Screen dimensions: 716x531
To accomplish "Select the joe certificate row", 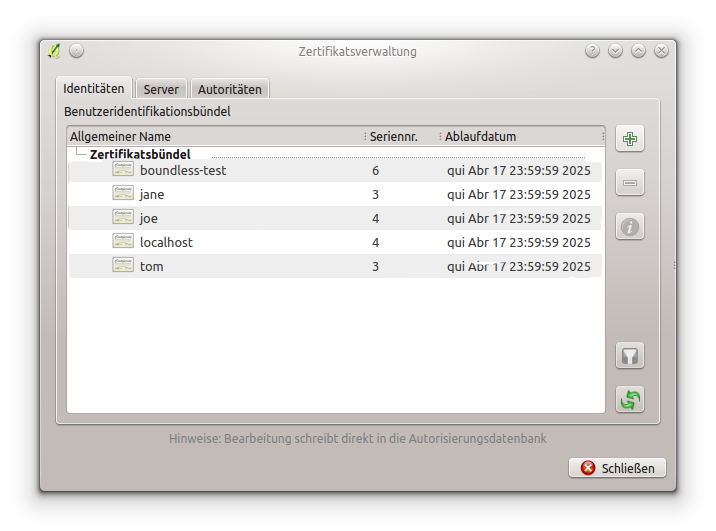I will point(149,218).
